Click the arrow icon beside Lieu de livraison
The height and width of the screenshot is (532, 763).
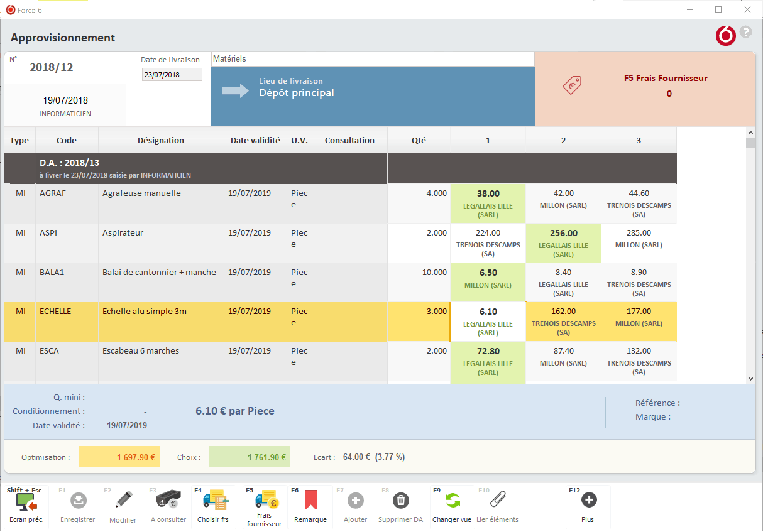click(x=235, y=91)
